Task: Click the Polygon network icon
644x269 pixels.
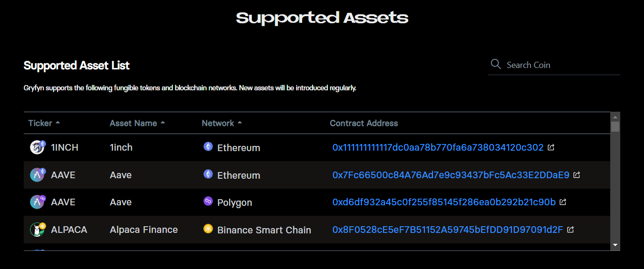Action: 208,202
